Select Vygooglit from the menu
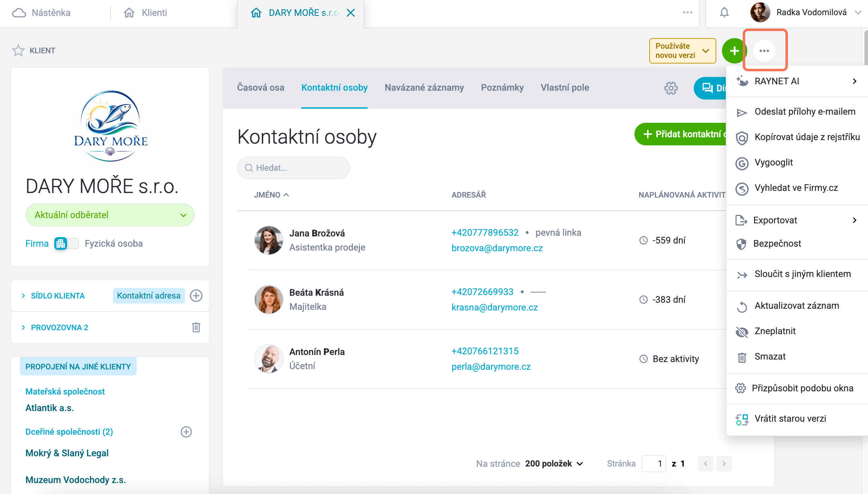The height and width of the screenshot is (494, 868). 797,162
